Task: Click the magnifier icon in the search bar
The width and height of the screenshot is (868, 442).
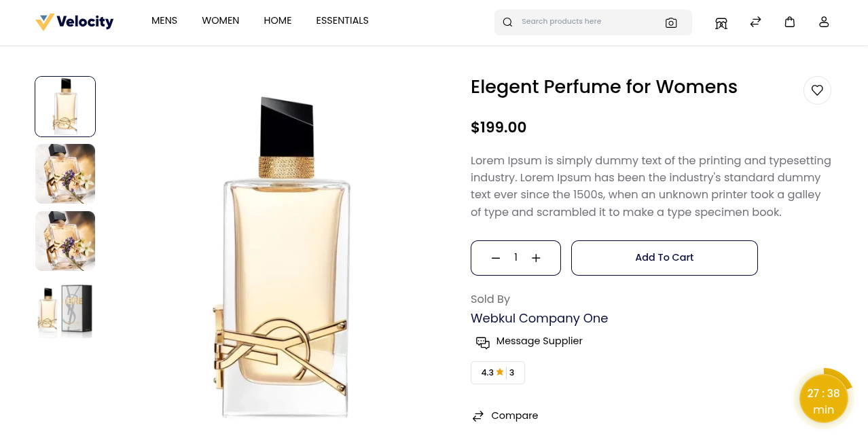Action: click(x=507, y=22)
